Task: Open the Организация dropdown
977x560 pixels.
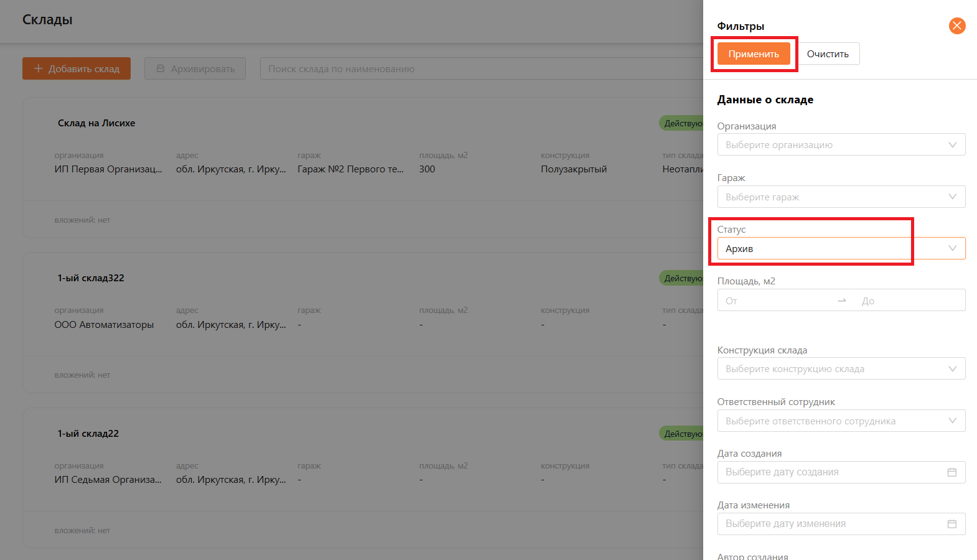Action: [x=840, y=145]
